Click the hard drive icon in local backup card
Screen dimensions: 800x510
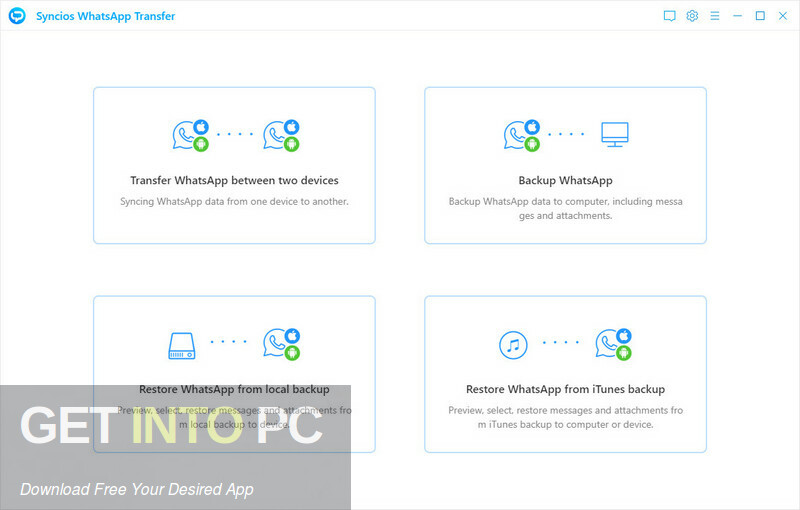coord(182,346)
